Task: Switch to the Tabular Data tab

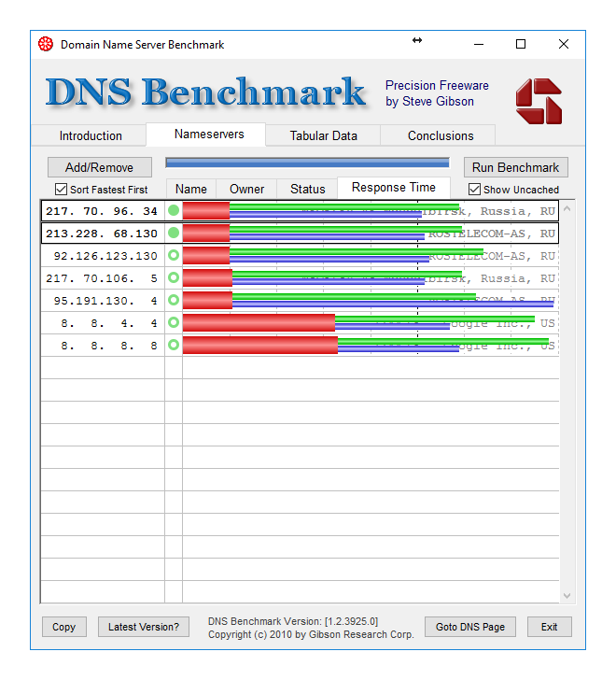Action: (323, 135)
